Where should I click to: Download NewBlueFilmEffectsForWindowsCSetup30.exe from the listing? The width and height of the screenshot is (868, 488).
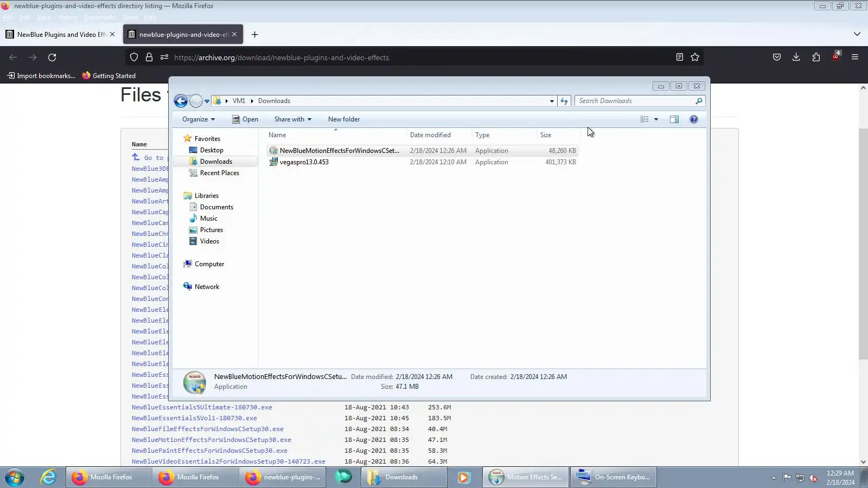pos(207,429)
